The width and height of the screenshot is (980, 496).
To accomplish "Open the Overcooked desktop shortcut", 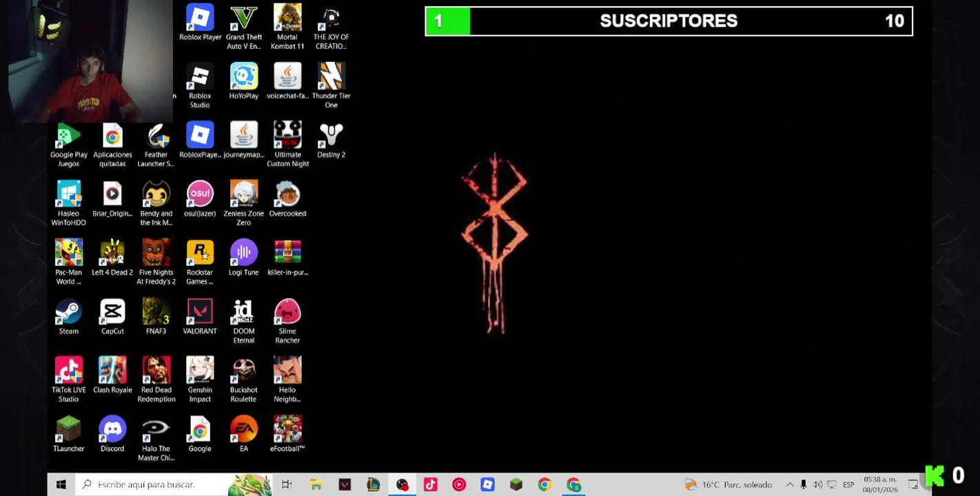I will pyautogui.click(x=287, y=200).
